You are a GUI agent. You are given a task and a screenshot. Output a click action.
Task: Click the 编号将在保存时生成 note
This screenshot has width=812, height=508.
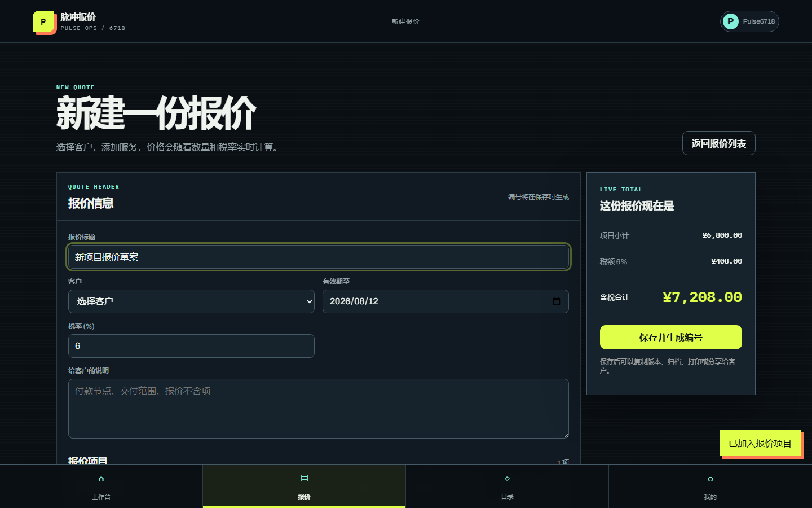point(539,197)
